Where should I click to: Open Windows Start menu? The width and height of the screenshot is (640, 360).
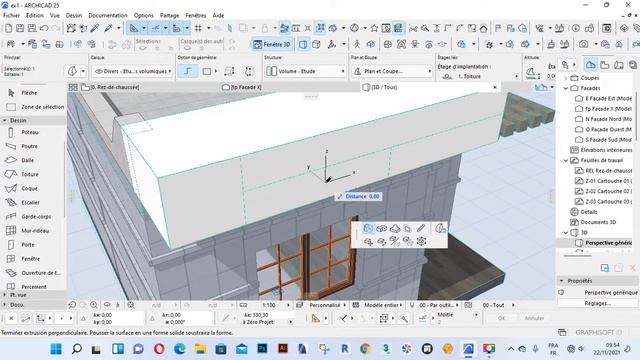(x=56, y=349)
